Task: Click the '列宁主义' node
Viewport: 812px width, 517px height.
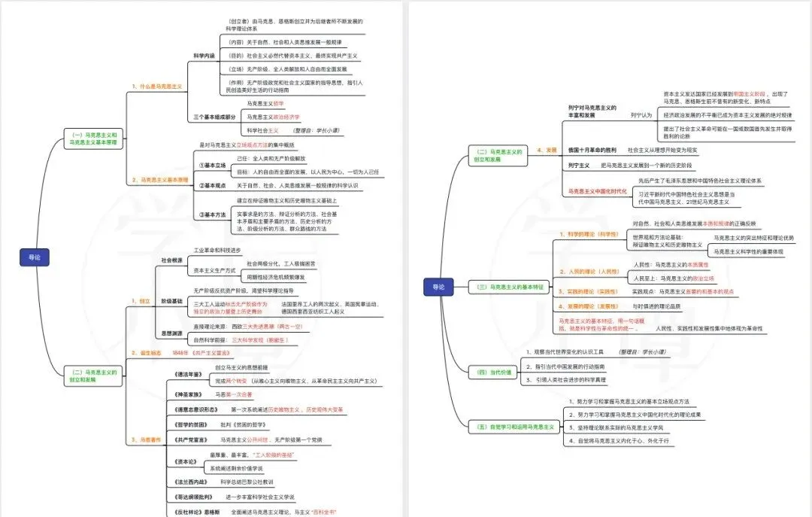Action: tap(578, 166)
